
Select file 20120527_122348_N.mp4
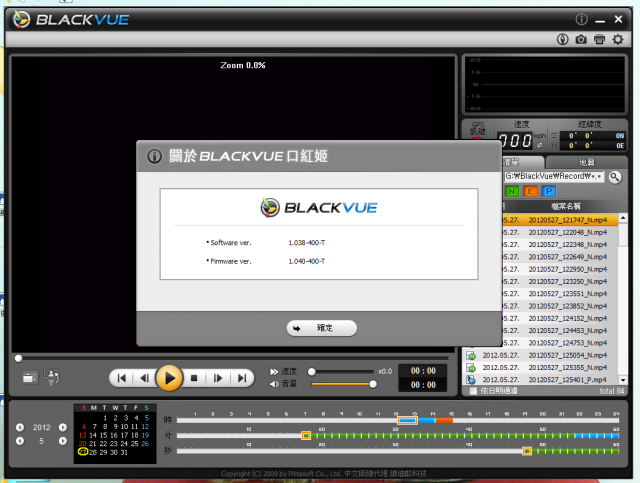point(560,245)
